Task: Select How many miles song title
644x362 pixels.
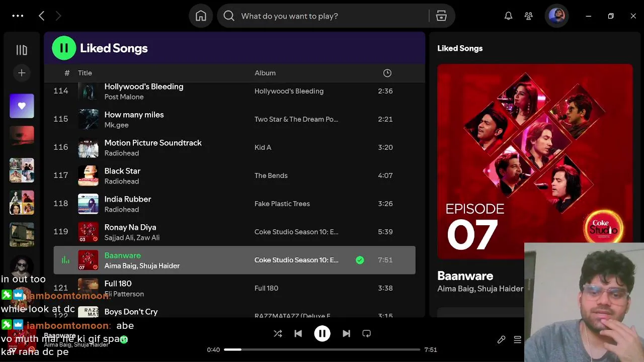Action: tap(134, 115)
